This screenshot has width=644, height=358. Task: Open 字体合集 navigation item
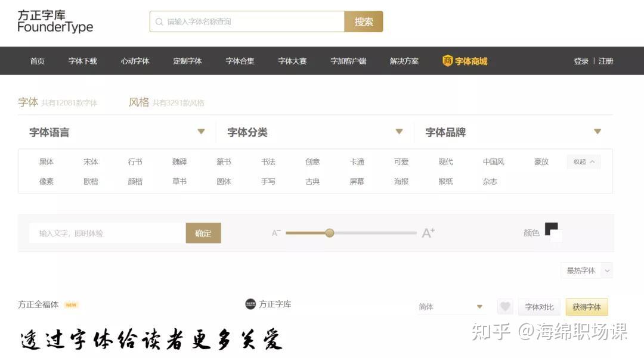[240, 61]
